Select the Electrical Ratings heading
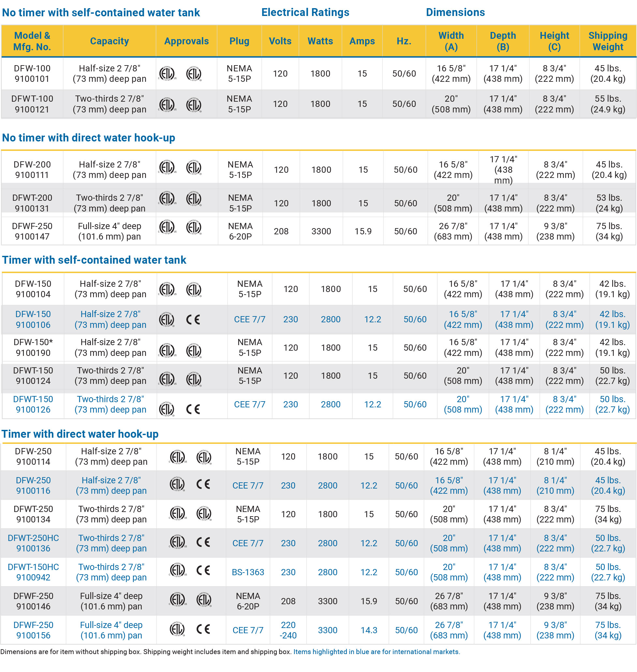The width and height of the screenshot is (637, 672). click(x=305, y=13)
